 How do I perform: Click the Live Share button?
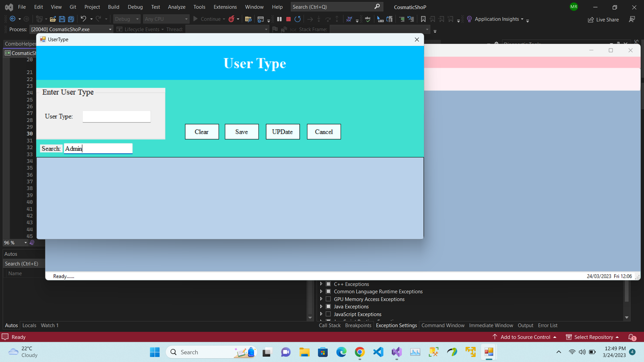tap(603, 19)
